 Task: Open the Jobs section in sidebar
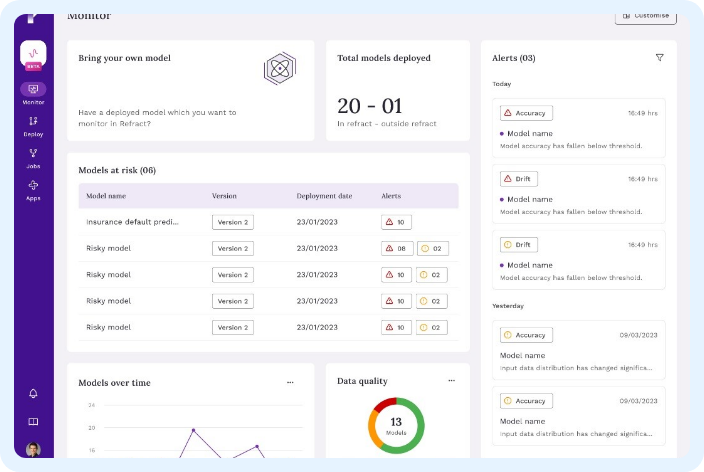(33, 158)
